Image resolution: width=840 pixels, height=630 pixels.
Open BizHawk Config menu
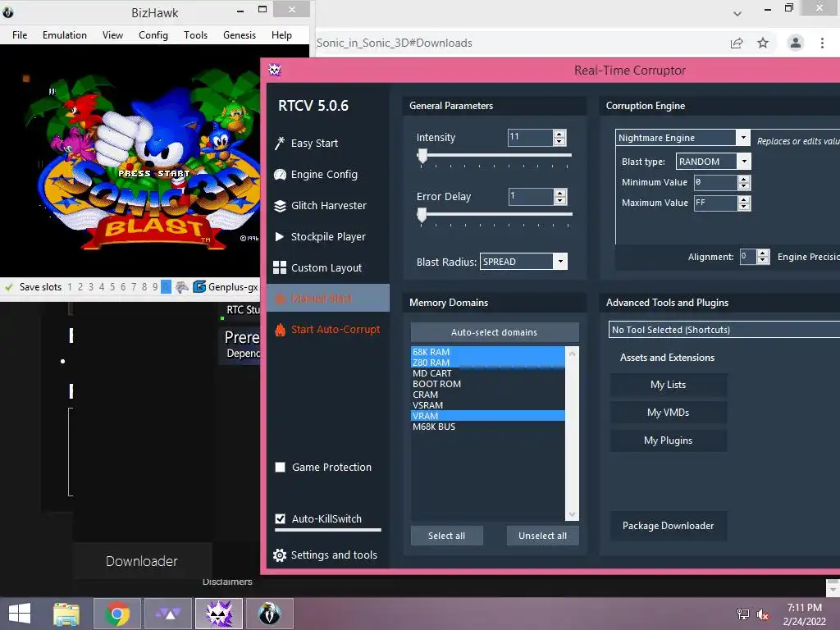tap(153, 34)
